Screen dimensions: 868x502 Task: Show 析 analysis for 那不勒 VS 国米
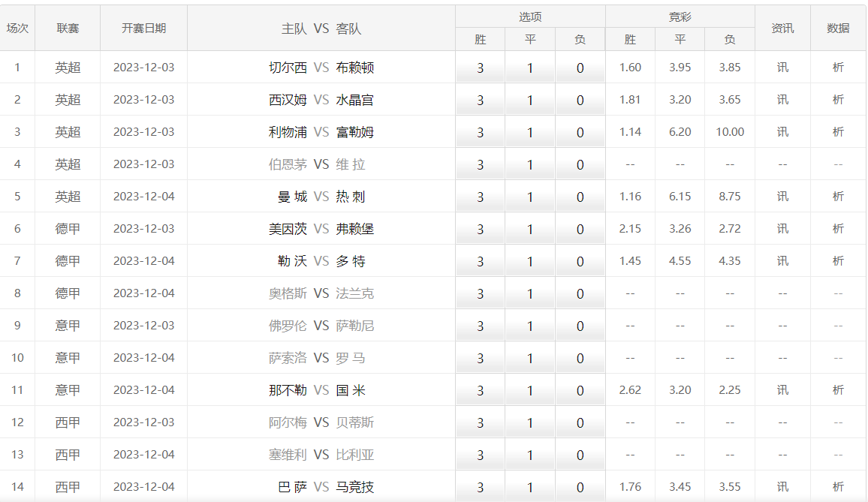(x=838, y=390)
